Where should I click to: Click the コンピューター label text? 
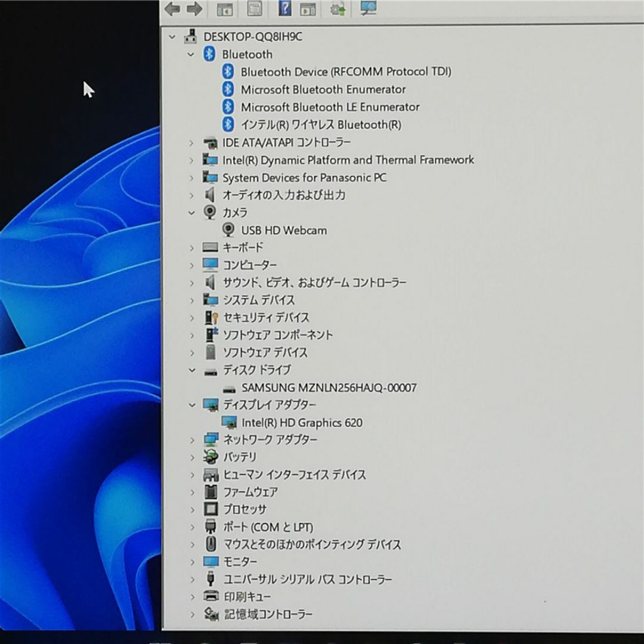pyautogui.click(x=250, y=265)
